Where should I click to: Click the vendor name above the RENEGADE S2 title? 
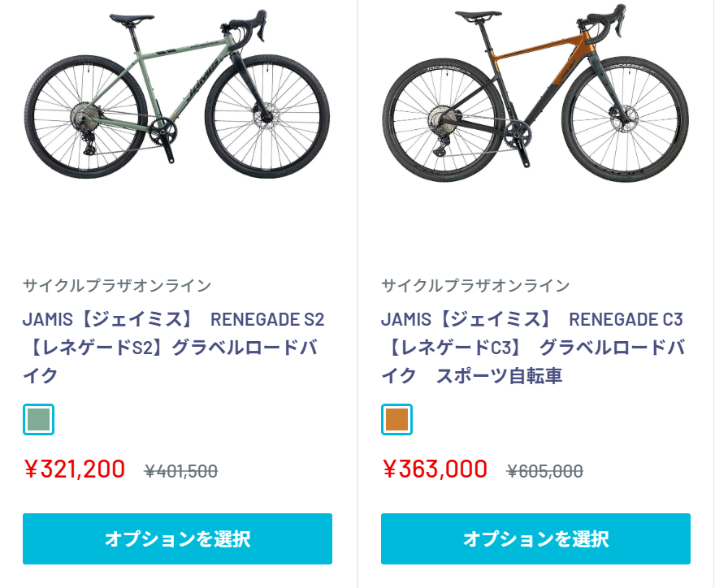click(117, 285)
